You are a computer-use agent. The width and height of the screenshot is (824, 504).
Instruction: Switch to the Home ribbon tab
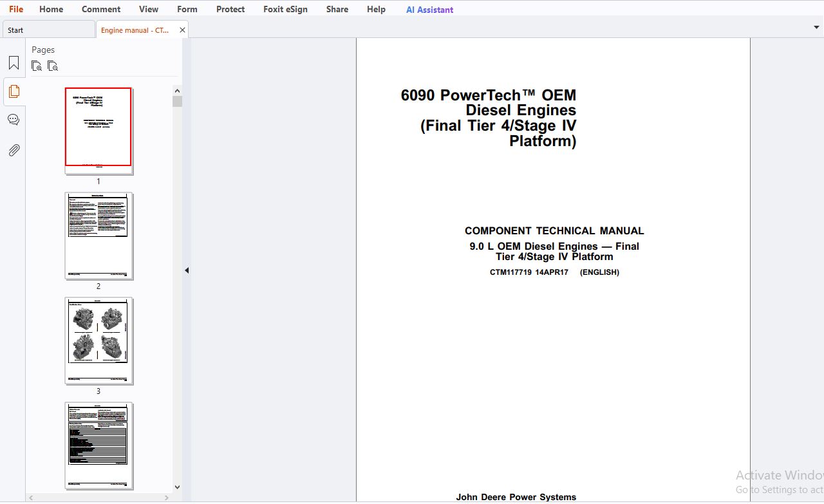[x=51, y=9]
